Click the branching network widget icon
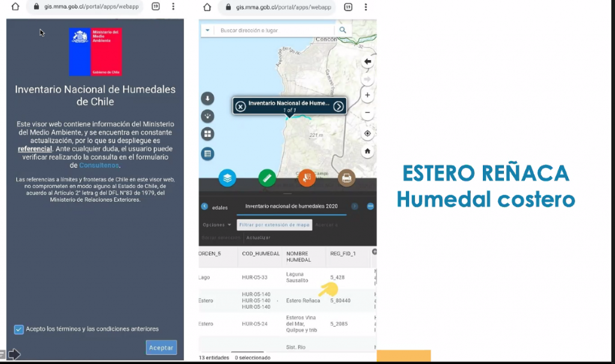615x364 pixels. point(207,116)
